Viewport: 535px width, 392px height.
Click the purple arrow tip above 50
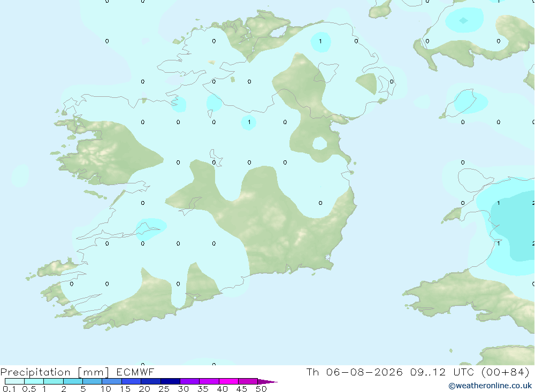point(267,381)
